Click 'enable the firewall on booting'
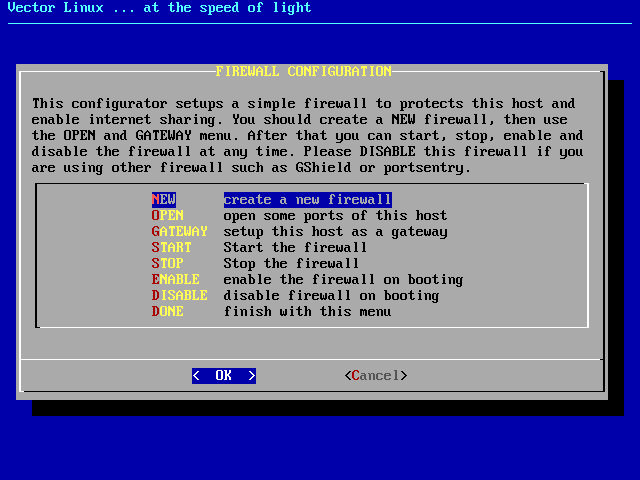The height and width of the screenshot is (480, 640). pos(343,280)
